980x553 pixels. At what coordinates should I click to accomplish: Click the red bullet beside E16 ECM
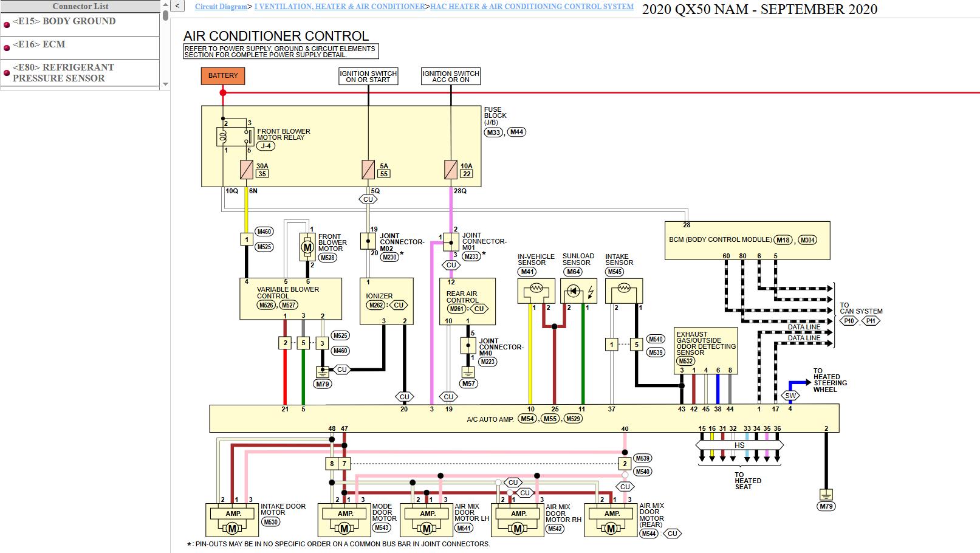(x=7, y=48)
